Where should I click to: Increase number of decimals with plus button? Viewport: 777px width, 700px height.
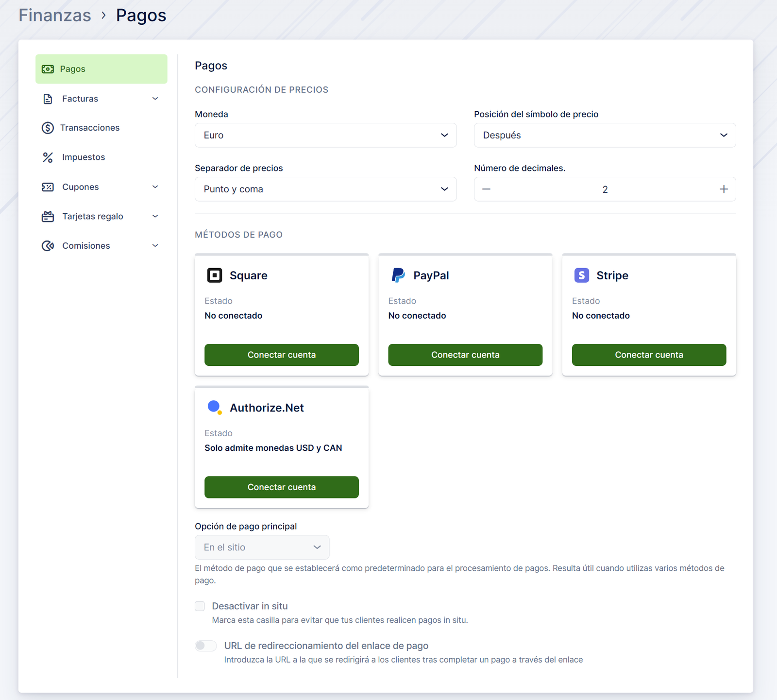pyautogui.click(x=724, y=189)
